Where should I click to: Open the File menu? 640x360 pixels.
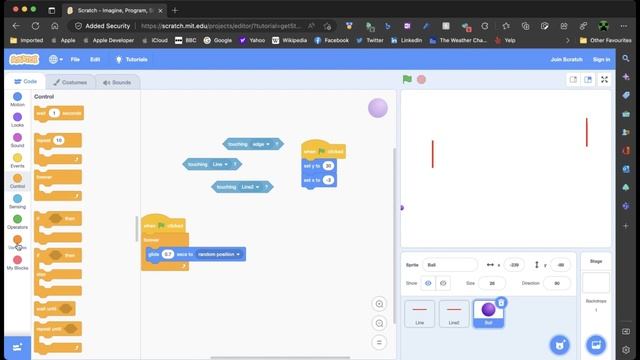[x=75, y=60]
